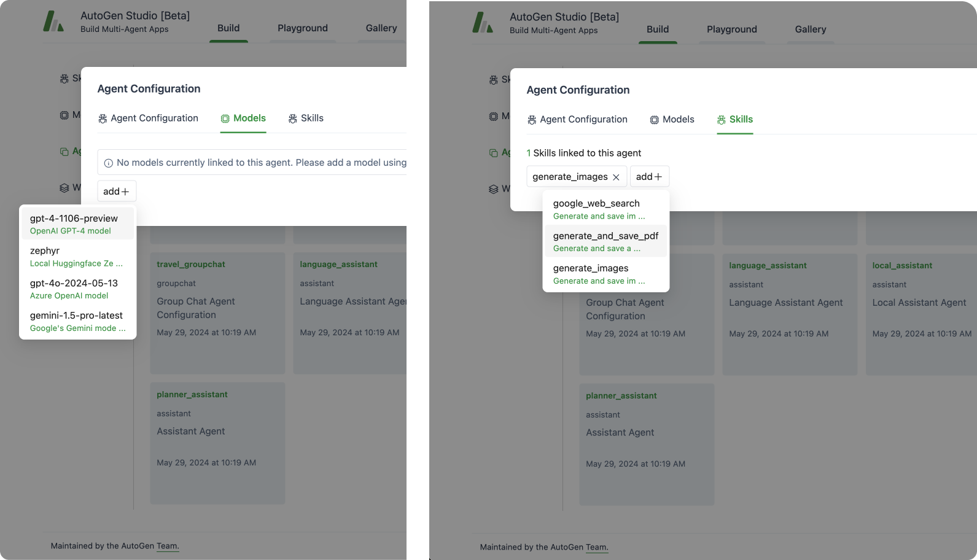
Task: Open language_assistant agent card in left window
Action: pos(350,313)
